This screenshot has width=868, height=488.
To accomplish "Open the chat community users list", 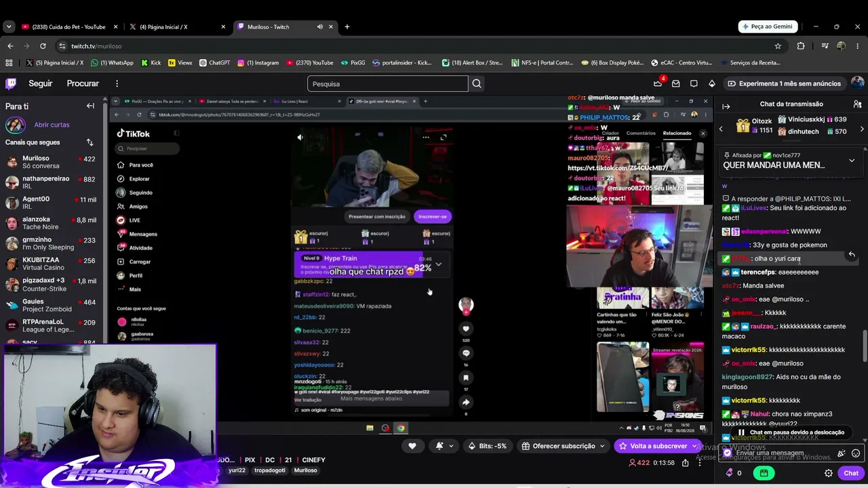I will 857,104.
